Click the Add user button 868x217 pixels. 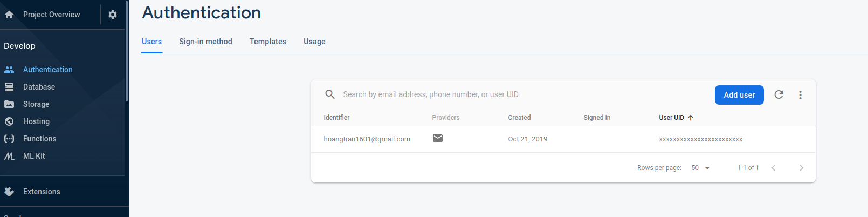click(x=739, y=95)
